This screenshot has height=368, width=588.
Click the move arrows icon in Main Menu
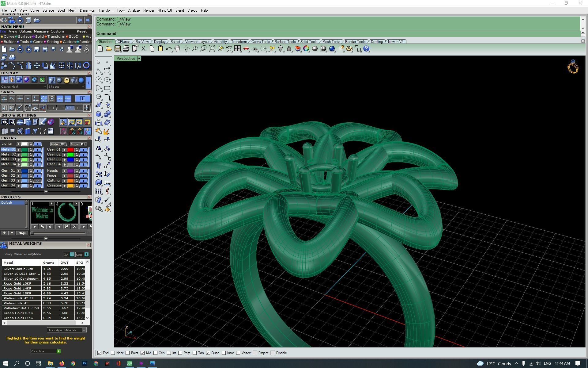(37, 65)
